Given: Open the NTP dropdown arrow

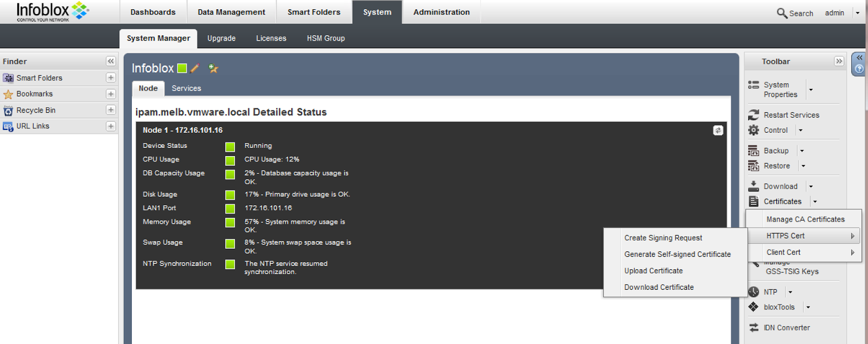Looking at the screenshot, I should tap(790, 292).
